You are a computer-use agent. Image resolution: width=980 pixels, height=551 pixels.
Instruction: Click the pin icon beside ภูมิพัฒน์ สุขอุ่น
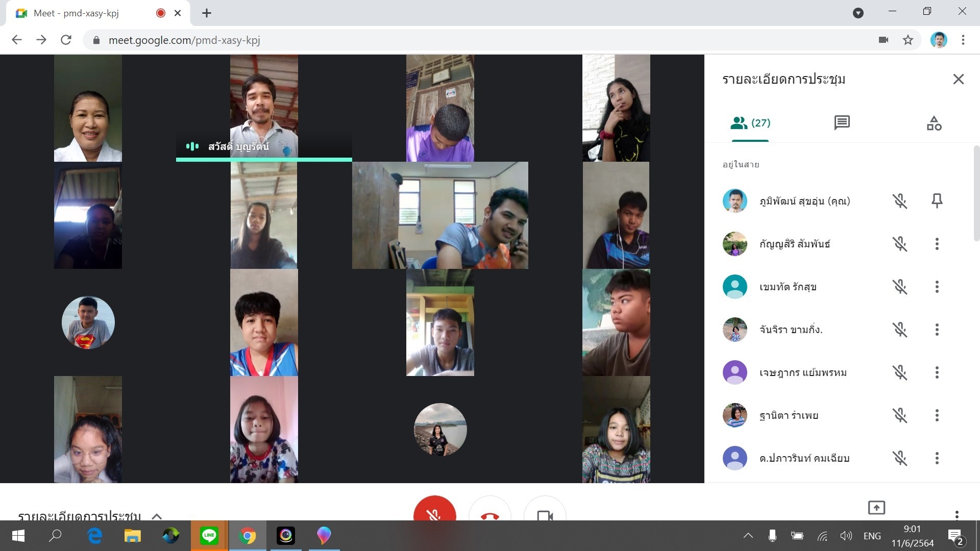coord(937,201)
